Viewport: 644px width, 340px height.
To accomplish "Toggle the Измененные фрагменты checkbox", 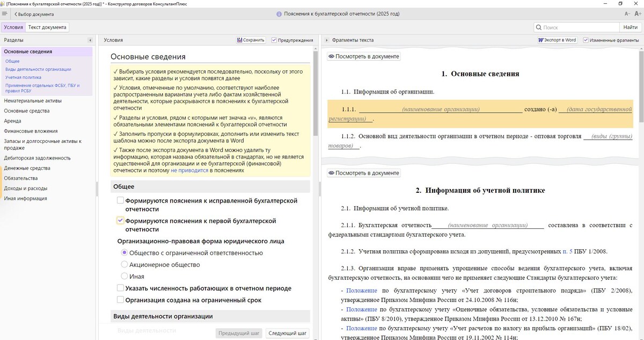I will click(586, 40).
